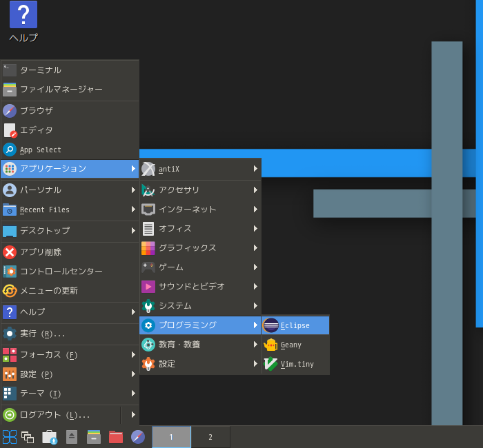Click the taskbar eject icon
The width and height of the screenshot is (483, 448).
tap(72, 437)
